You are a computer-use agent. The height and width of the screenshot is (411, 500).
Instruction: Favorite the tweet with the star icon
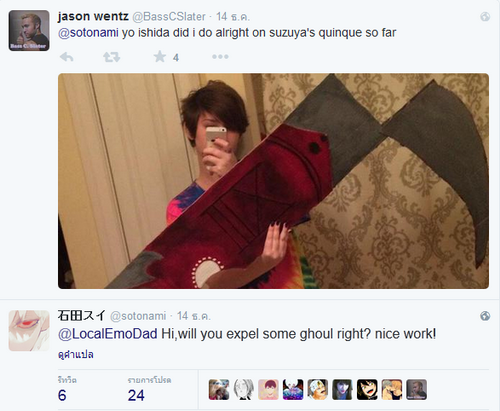160,57
